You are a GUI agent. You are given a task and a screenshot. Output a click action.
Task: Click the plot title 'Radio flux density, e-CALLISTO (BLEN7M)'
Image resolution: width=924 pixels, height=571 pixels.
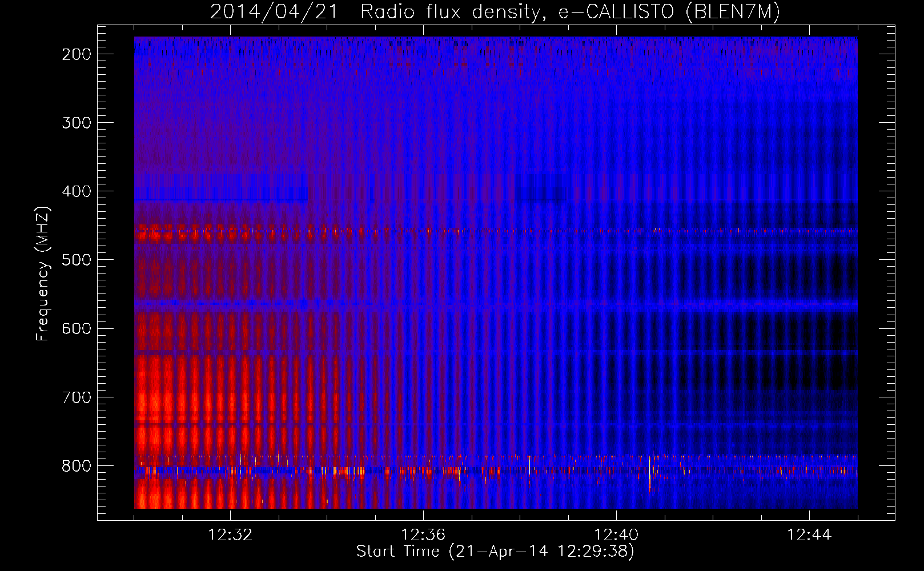pos(570,12)
